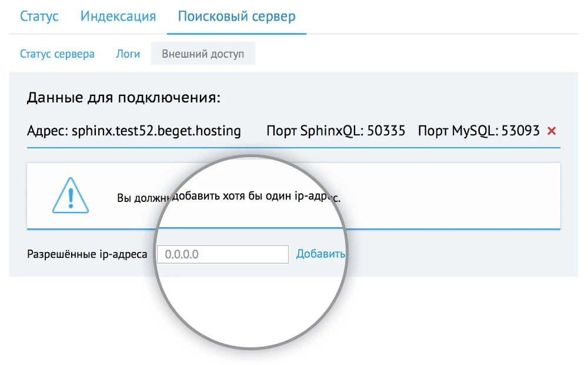Switch to the Логи subtab

[128, 54]
